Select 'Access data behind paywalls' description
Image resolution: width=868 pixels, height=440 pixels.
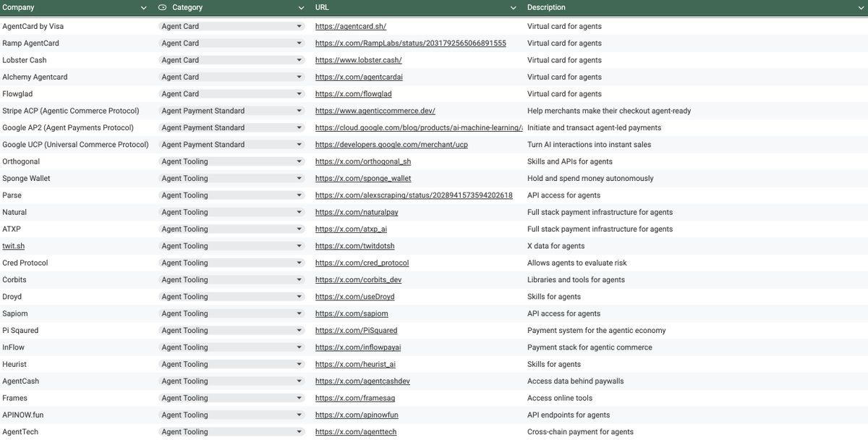(x=575, y=381)
